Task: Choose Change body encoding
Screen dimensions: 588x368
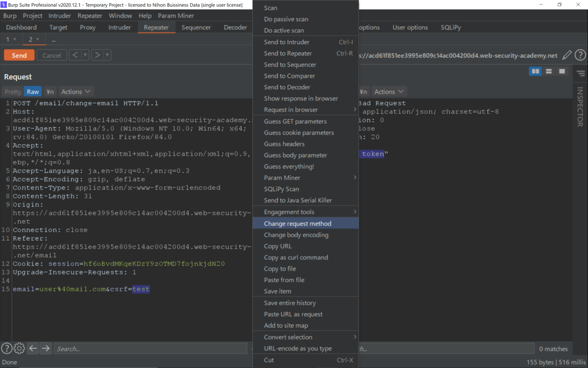Action: (x=305, y=235)
